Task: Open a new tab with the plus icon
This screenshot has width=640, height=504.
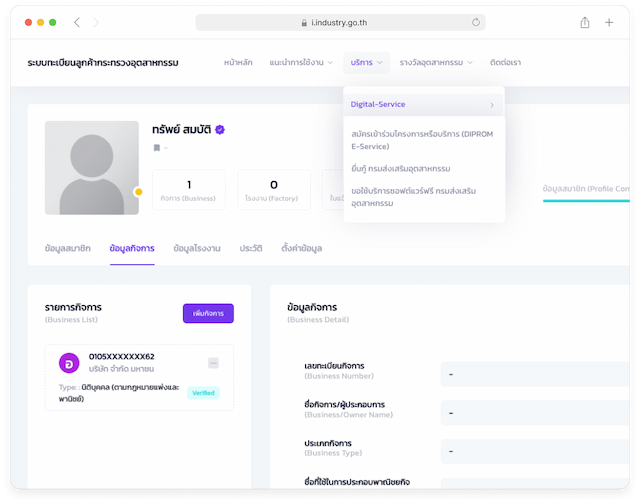Action: 610,22
